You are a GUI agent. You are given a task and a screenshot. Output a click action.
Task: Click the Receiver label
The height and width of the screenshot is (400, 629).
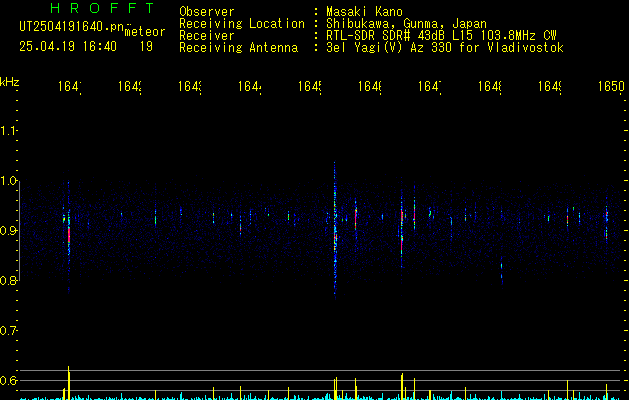point(207,36)
